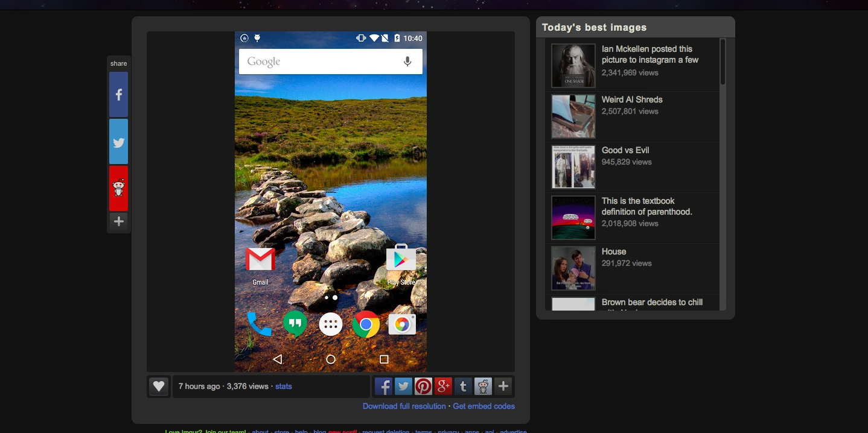
Task: Click the Facebook icon below the image
Action: tap(383, 387)
